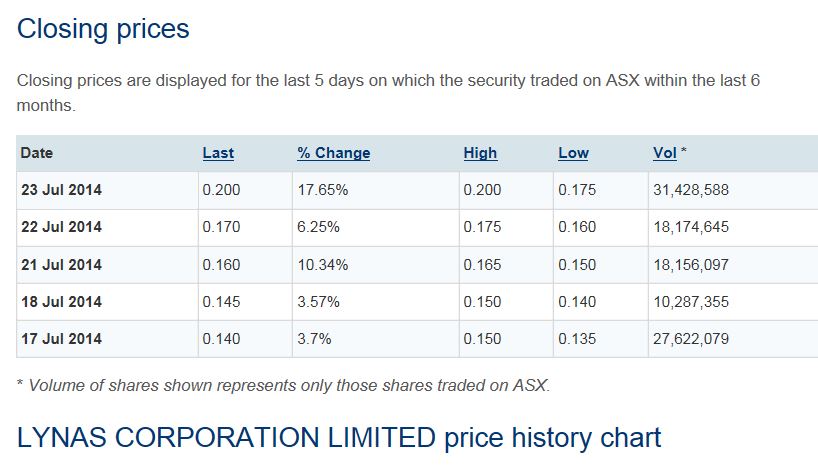Screen dimensions: 818x471
Task: Select the 23 Jul 2014 date cell
Action: tap(61, 190)
